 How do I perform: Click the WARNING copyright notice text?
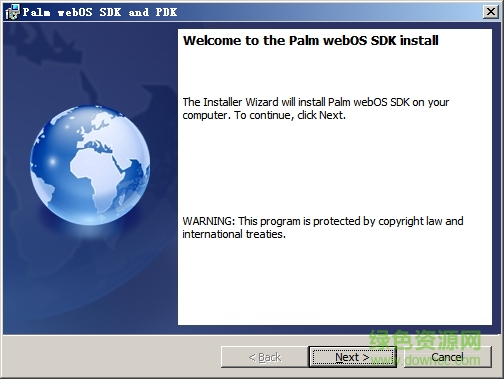click(x=323, y=228)
